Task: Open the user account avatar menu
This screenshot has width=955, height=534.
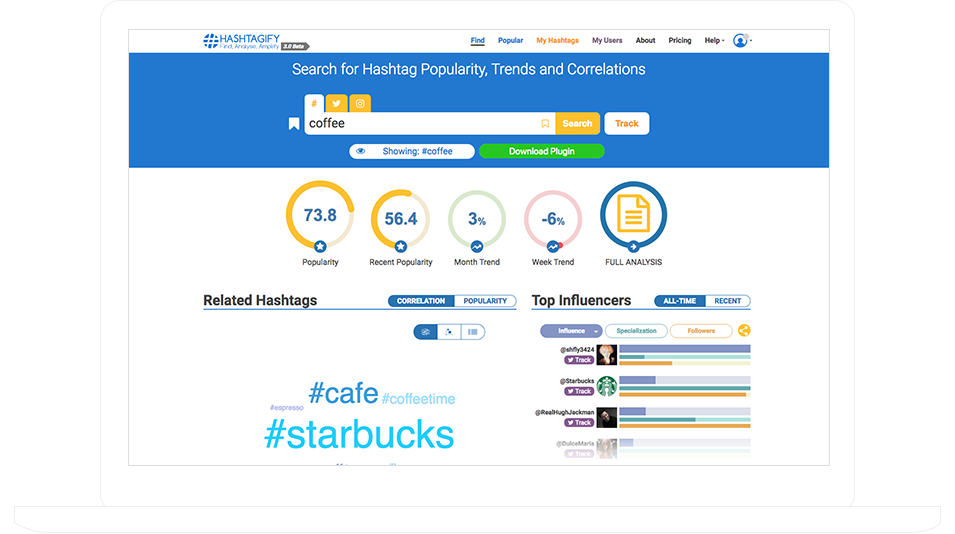Action: [x=740, y=40]
